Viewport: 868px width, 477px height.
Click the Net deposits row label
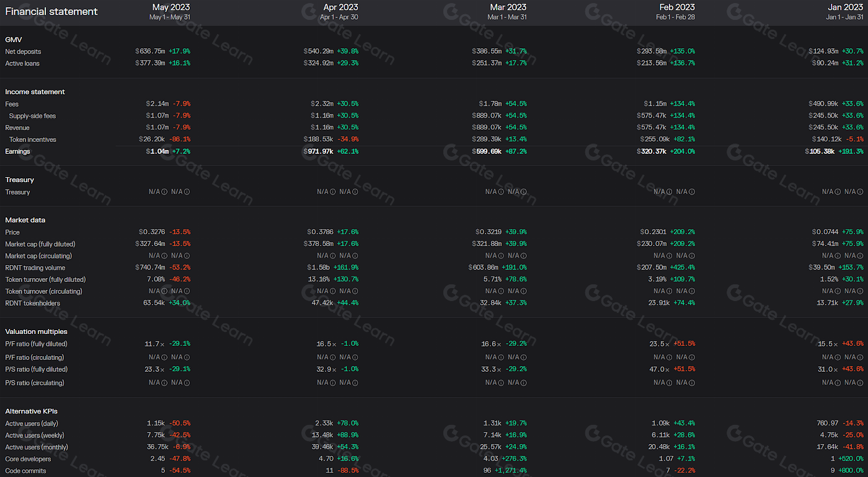pos(24,51)
